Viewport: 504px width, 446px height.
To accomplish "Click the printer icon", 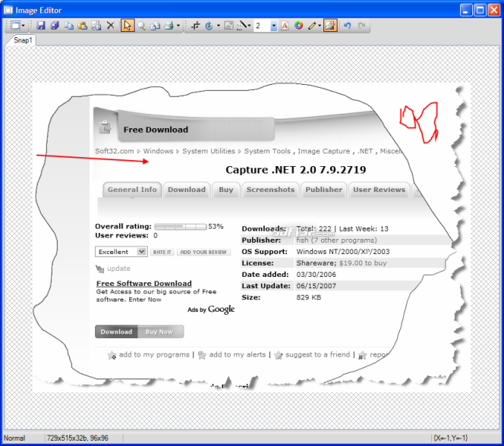I will tap(169, 25).
